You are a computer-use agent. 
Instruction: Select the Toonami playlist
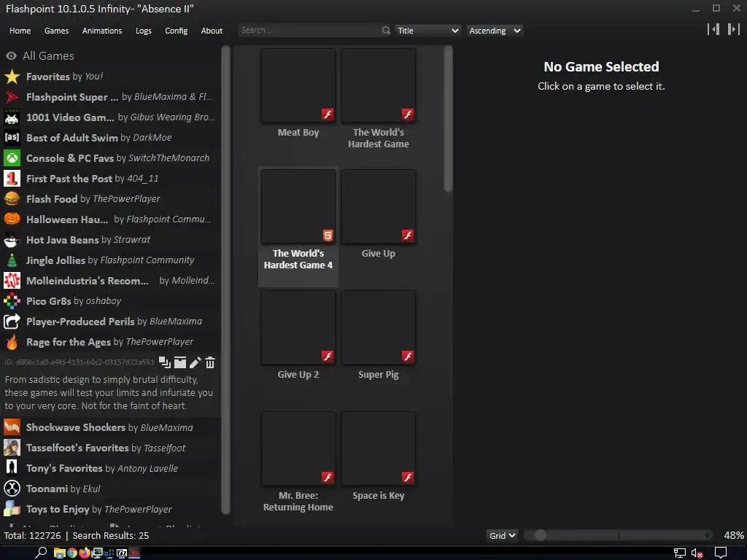point(111,489)
